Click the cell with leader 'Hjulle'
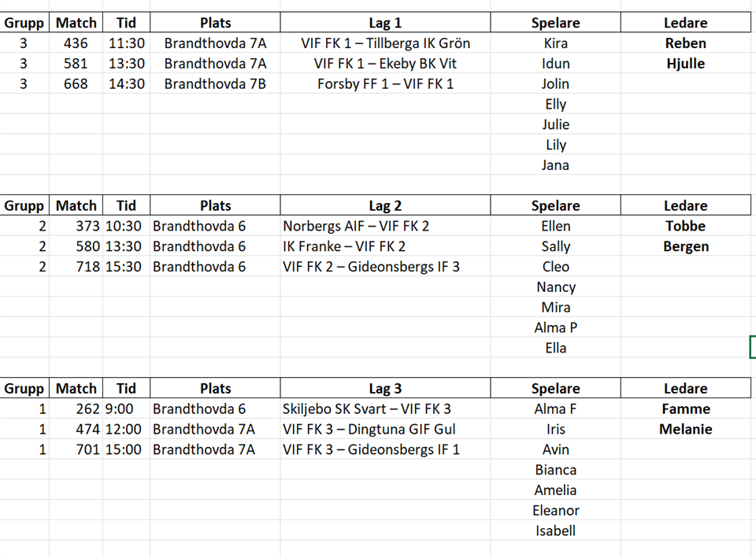This screenshot has height=558, width=756. (685, 64)
